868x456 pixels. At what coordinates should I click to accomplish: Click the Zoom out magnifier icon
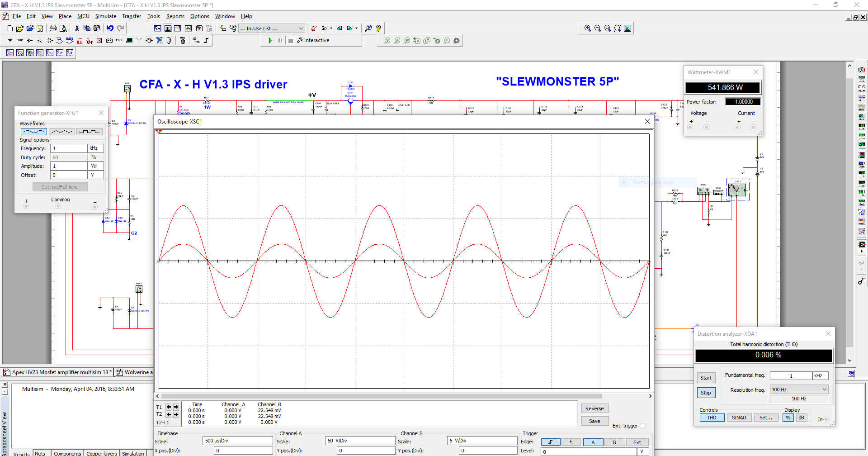[597, 28]
